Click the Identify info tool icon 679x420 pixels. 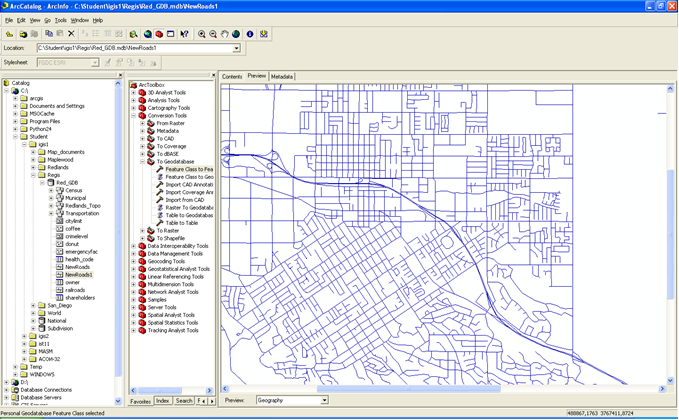coord(250,34)
